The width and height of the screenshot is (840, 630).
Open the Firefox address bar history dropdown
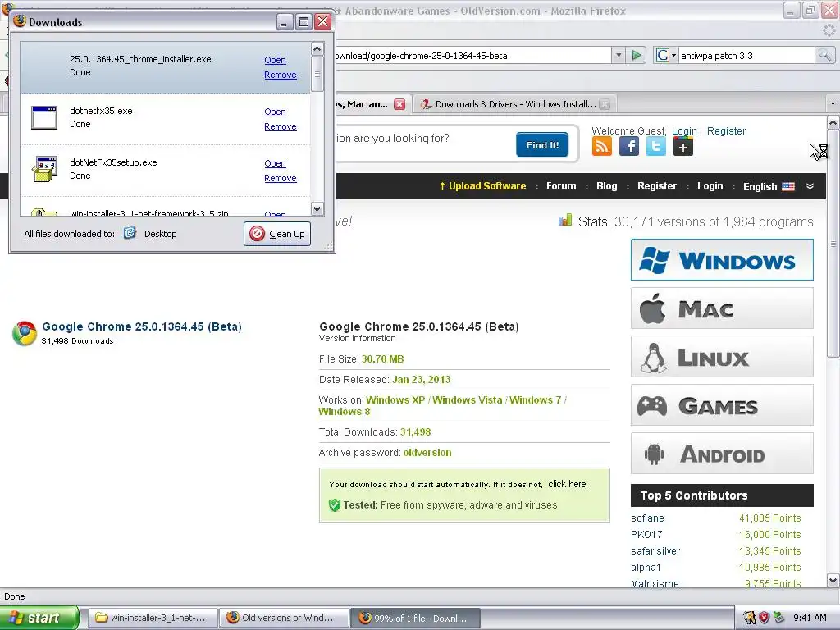click(619, 55)
